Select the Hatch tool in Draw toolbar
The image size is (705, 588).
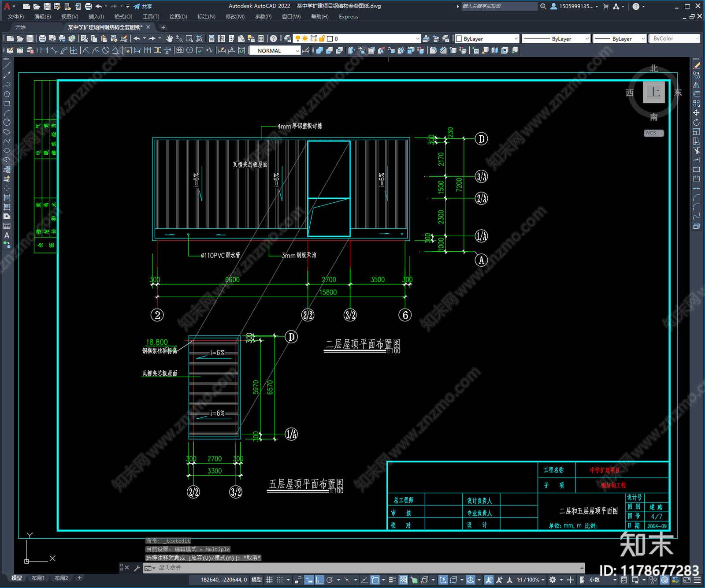[7, 197]
